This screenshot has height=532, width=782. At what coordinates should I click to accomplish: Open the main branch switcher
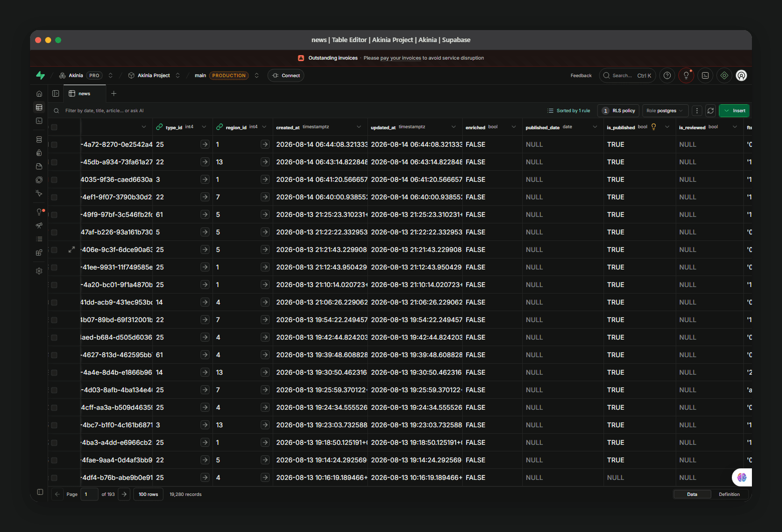click(257, 76)
